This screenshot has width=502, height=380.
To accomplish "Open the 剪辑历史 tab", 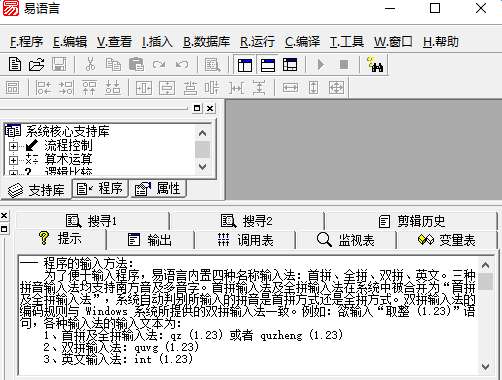I will 412,221.
